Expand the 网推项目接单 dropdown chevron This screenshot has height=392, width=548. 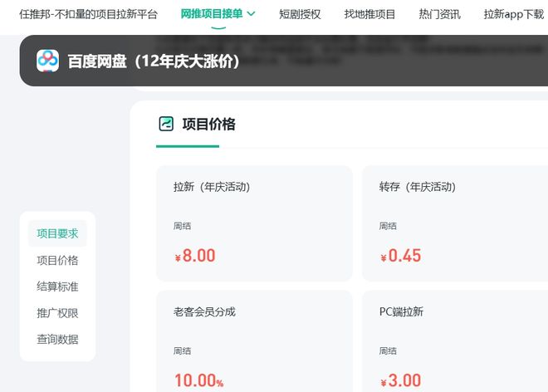tap(251, 14)
